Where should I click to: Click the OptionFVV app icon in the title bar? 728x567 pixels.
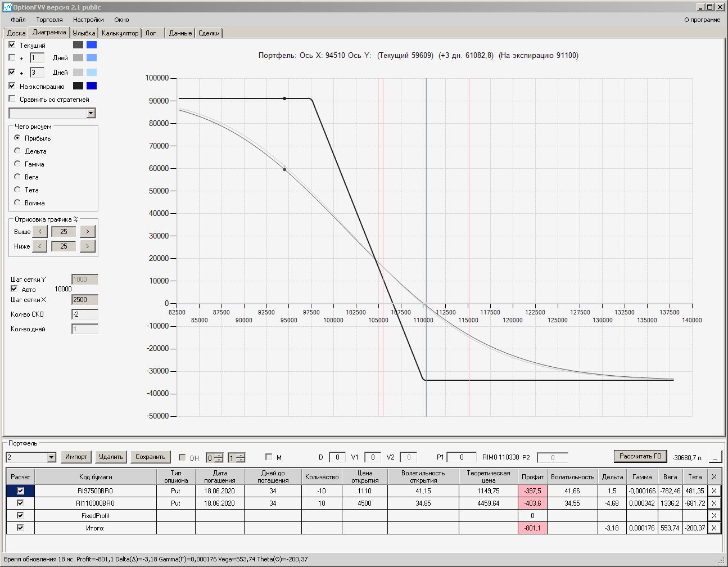click(x=7, y=7)
